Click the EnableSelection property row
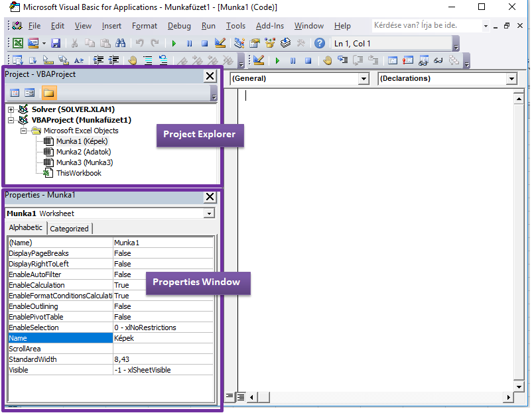 [111, 327]
